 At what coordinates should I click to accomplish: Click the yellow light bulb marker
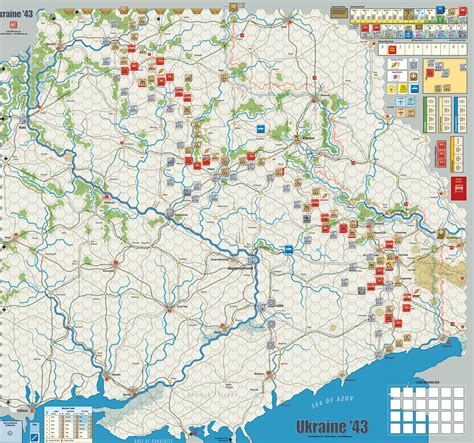tap(392, 88)
